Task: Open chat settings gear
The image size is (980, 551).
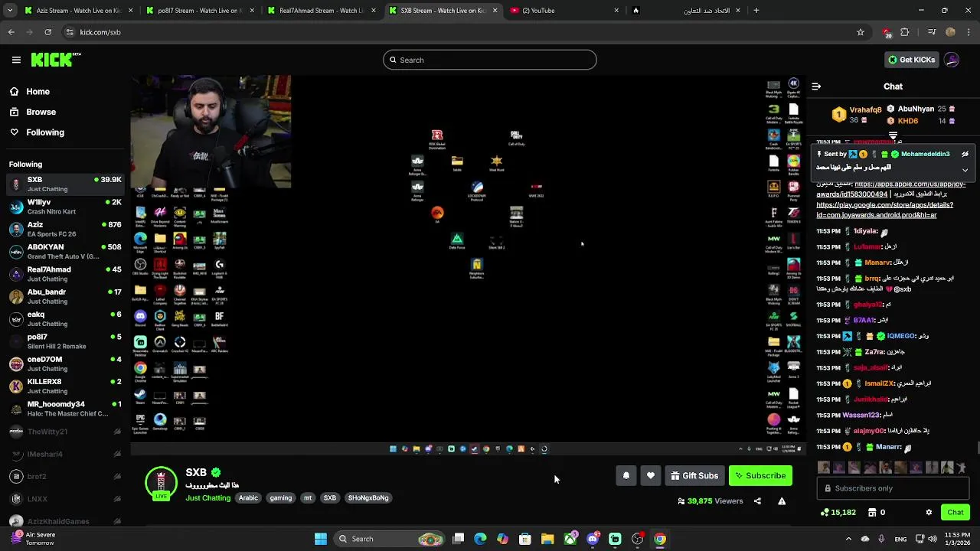Action: click(929, 513)
